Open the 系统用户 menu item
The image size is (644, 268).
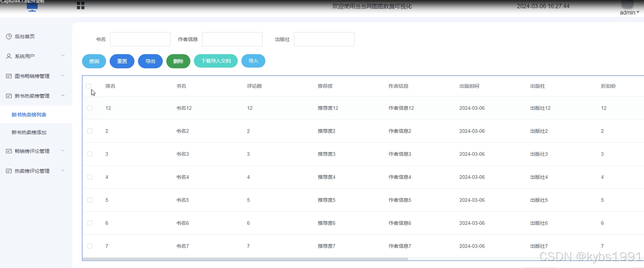[x=36, y=56]
